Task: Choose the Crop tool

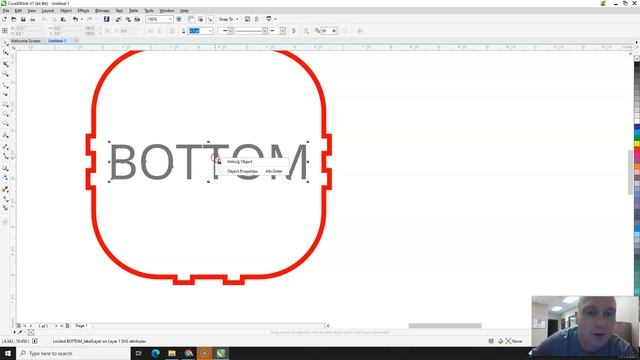Action: click(5, 64)
